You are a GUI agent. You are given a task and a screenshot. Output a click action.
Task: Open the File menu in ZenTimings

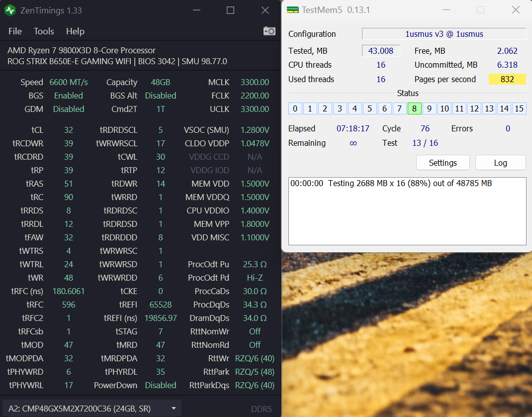pyautogui.click(x=15, y=31)
